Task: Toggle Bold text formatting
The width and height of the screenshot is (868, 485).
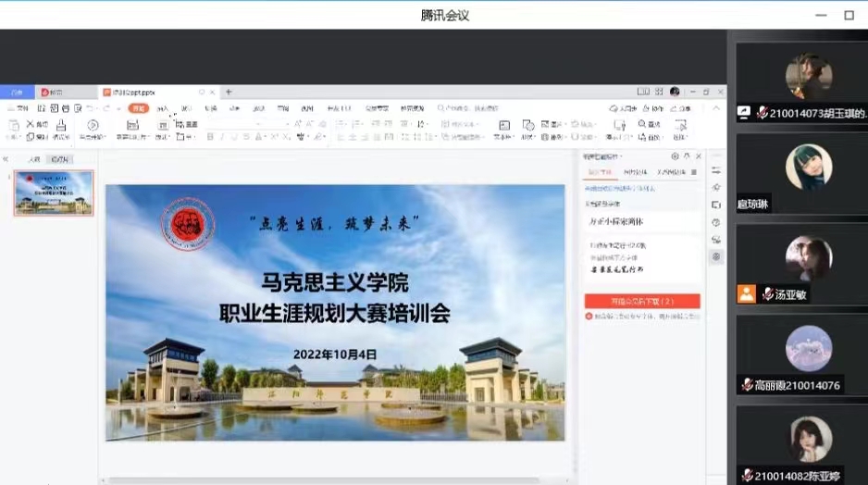Action: coord(210,137)
